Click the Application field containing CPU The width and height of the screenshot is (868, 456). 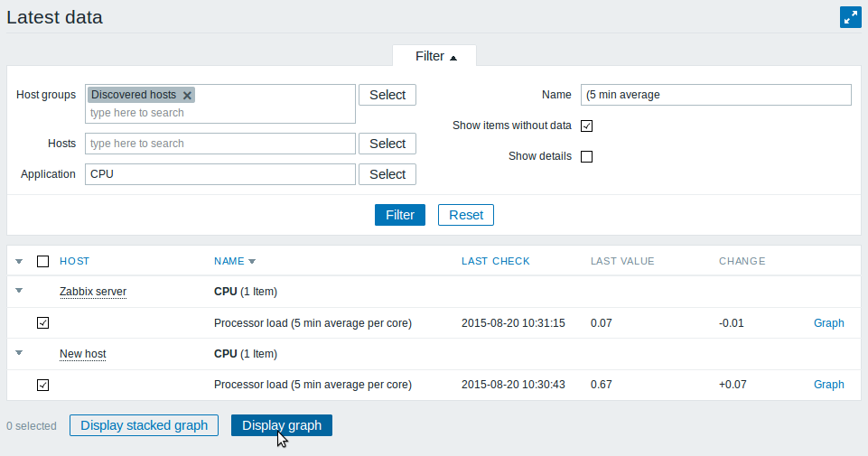[x=220, y=174]
